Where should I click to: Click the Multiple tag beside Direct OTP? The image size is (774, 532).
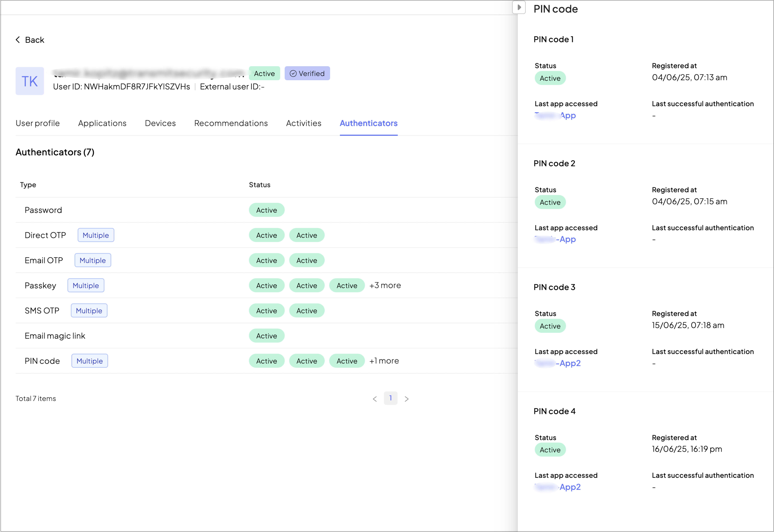tap(96, 235)
